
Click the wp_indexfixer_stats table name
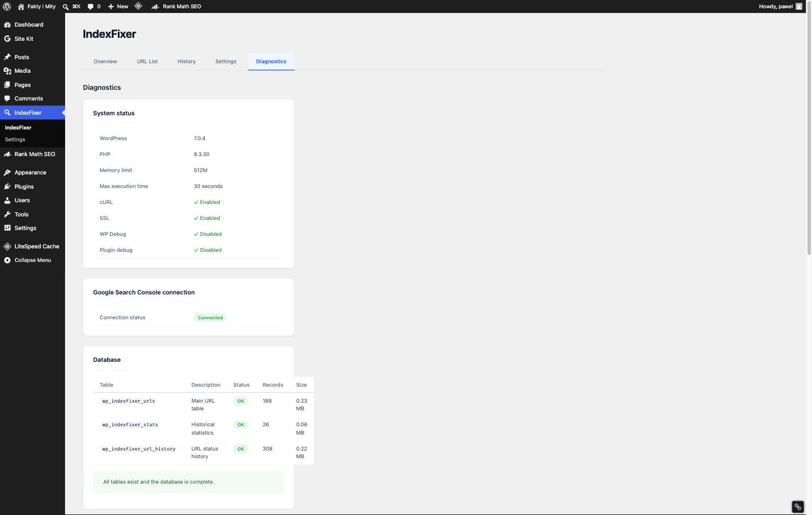(x=130, y=425)
